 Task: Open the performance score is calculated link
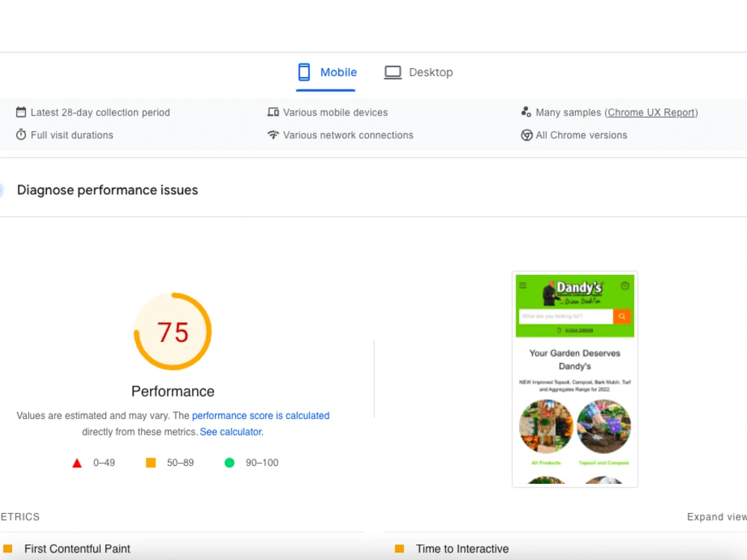tap(261, 416)
